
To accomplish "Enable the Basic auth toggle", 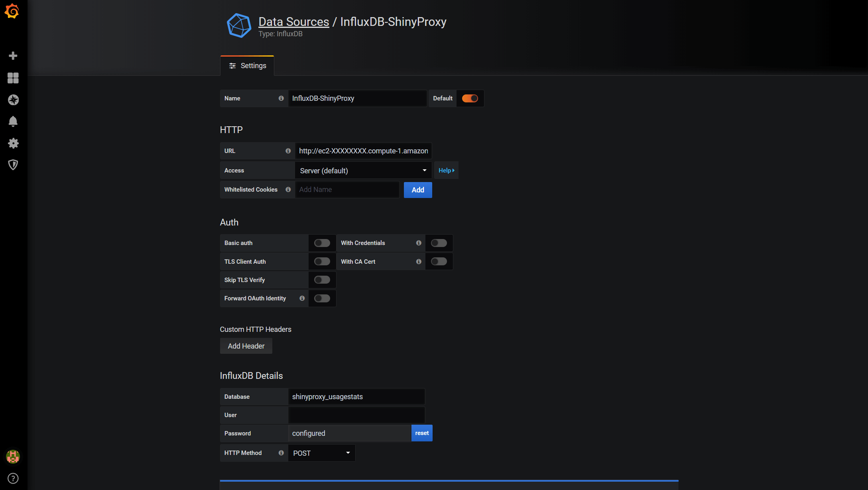I will click(x=322, y=243).
